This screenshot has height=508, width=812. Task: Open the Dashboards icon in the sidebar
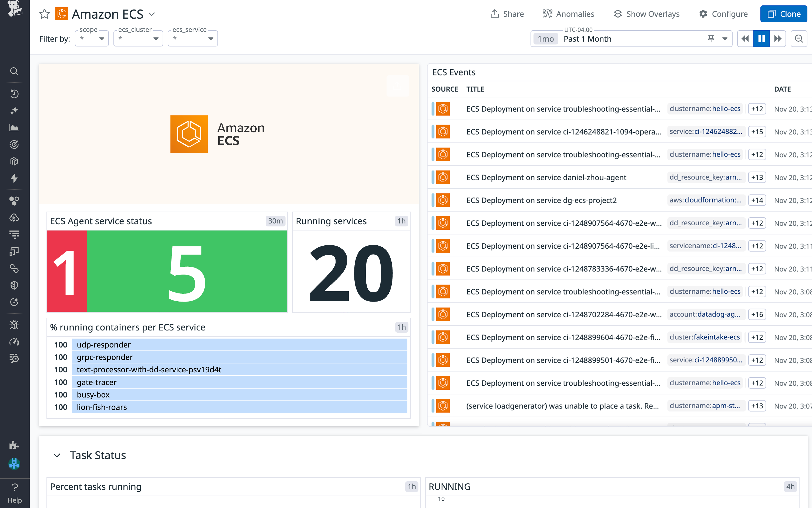coord(14,127)
